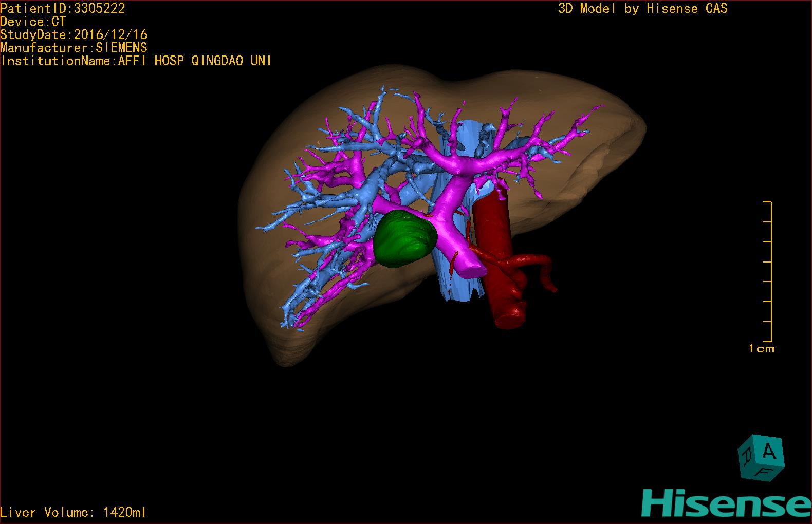Click the "3D Model by Hisense CAS" title
Viewport: 812px width, 524px height.
pos(643,8)
